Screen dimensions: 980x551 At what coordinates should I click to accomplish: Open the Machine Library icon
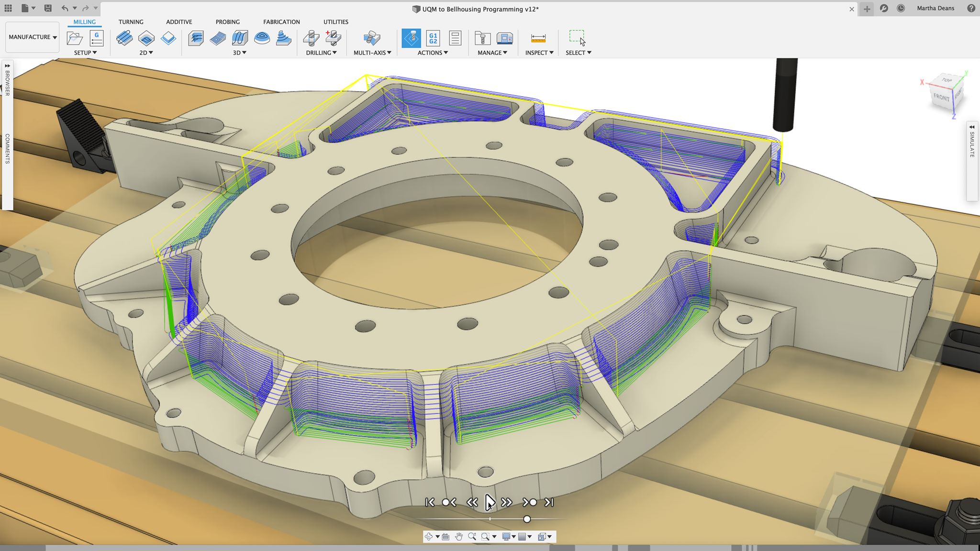(x=505, y=38)
